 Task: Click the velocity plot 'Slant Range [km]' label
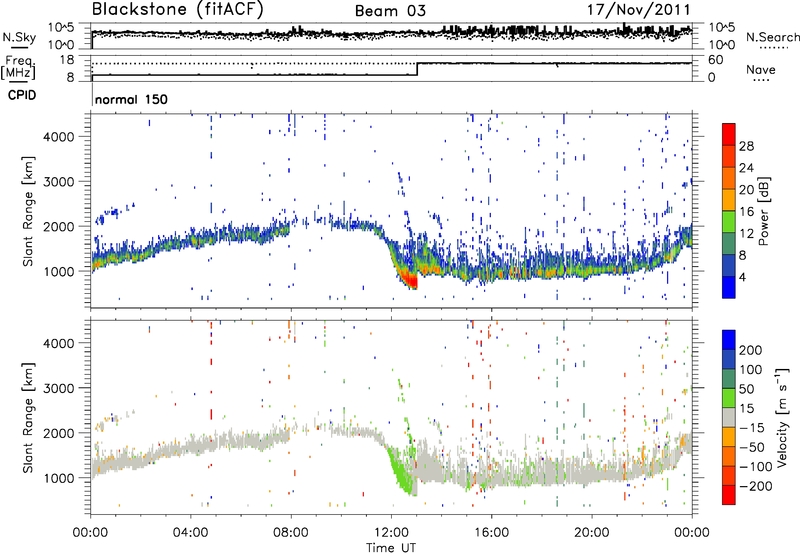[x=28, y=417]
